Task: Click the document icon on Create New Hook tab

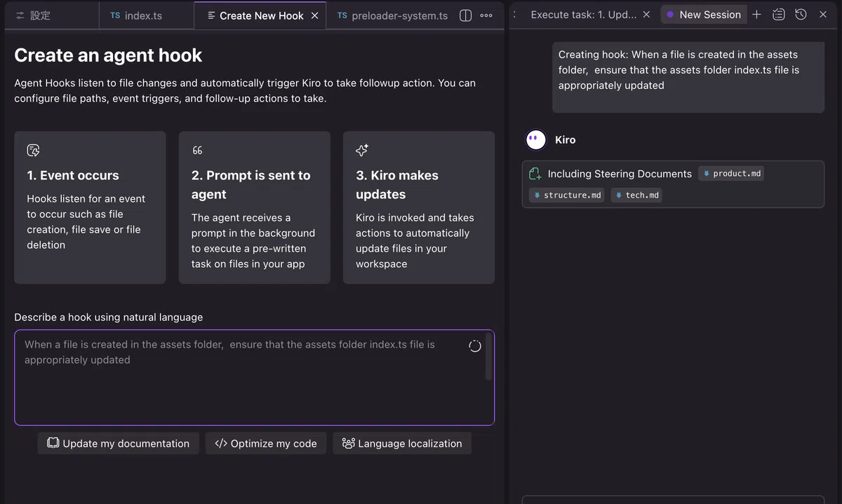Action: [211, 15]
